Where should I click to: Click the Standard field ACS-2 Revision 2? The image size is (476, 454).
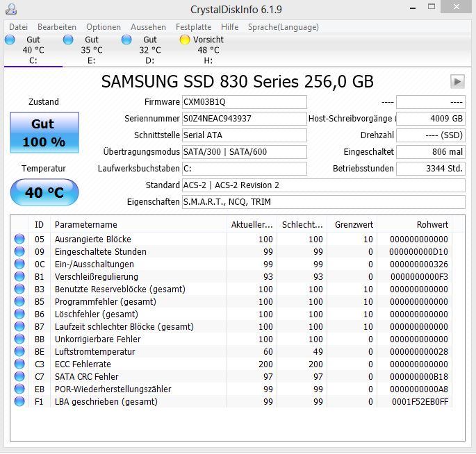[x=324, y=185]
